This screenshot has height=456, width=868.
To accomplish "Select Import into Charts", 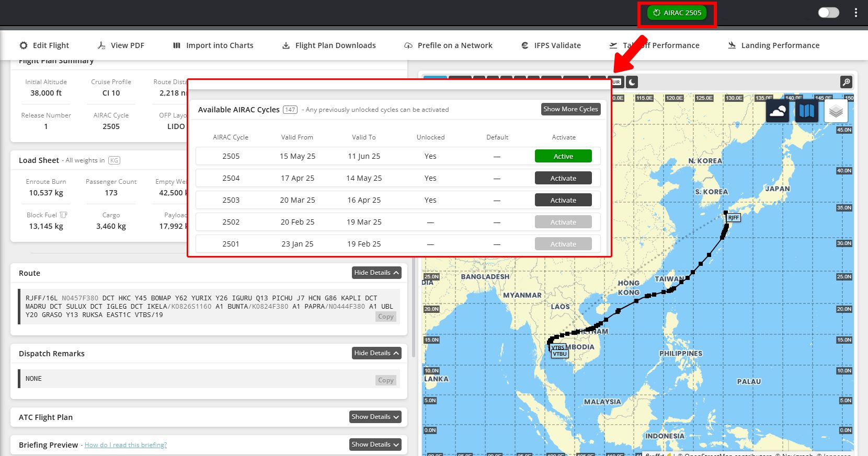I will point(213,45).
